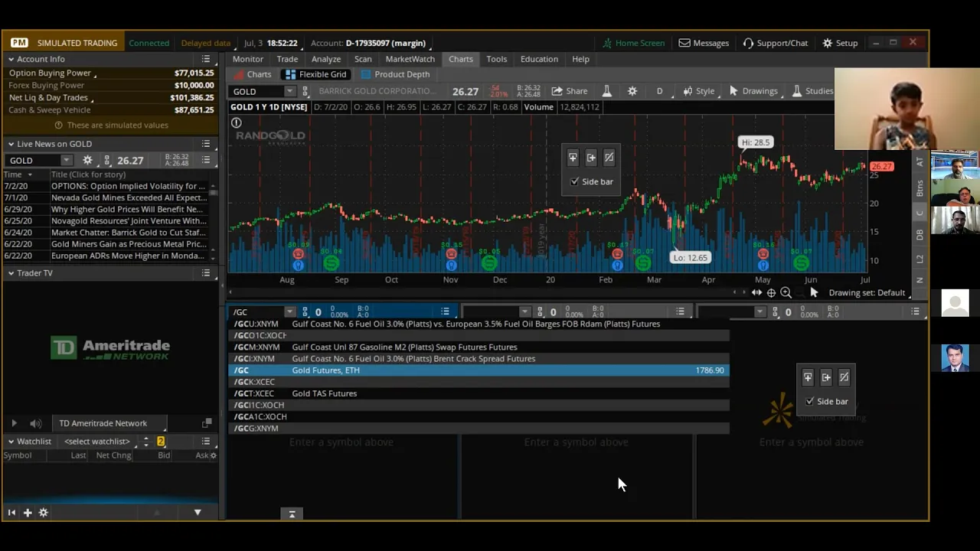Click the horizontal expand arrows icon below chart
This screenshot has height=551, width=980.
click(x=756, y=293)
